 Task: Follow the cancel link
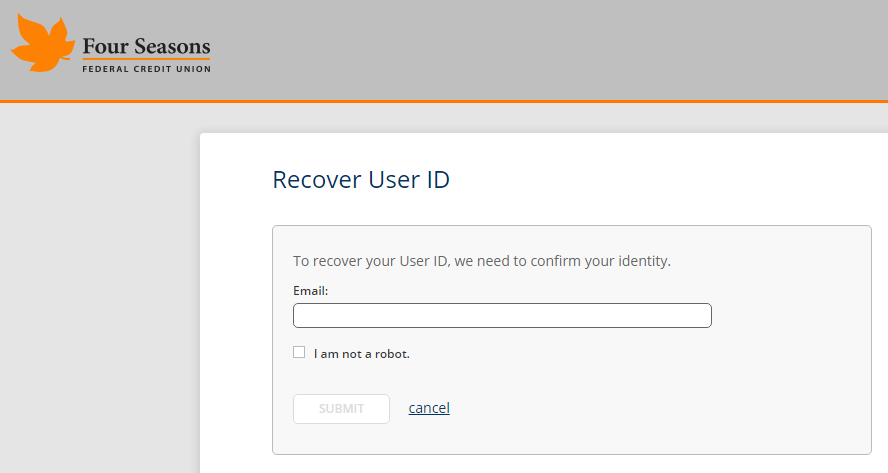[x=429, y=408]
